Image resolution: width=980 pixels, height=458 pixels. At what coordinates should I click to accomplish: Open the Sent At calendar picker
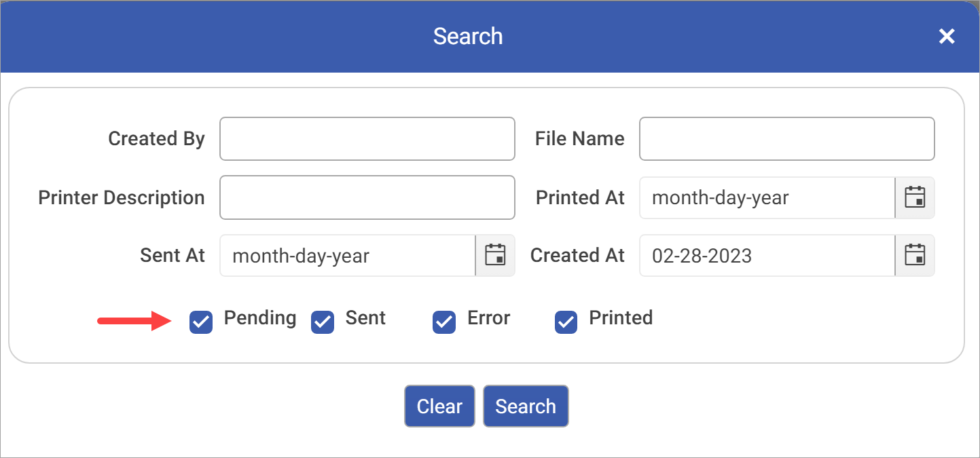[495, 255]
